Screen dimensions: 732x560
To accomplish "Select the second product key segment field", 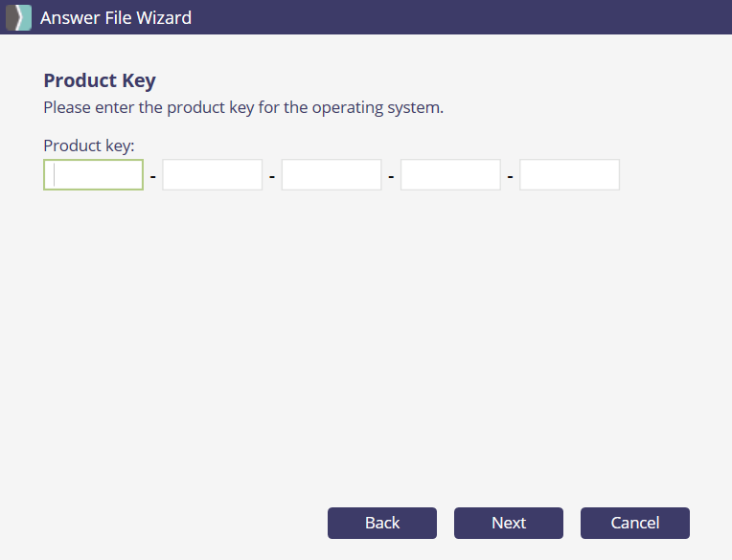I will pos(213,175).
